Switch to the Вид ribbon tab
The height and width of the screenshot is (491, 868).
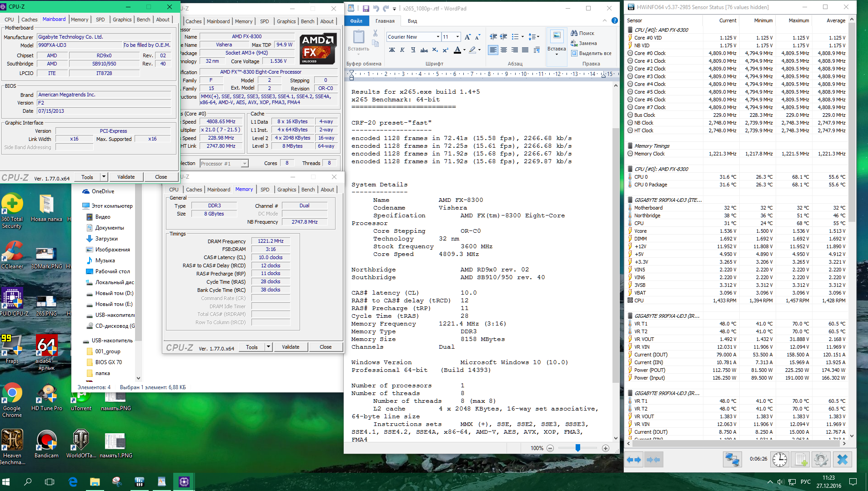coord(412,21)
